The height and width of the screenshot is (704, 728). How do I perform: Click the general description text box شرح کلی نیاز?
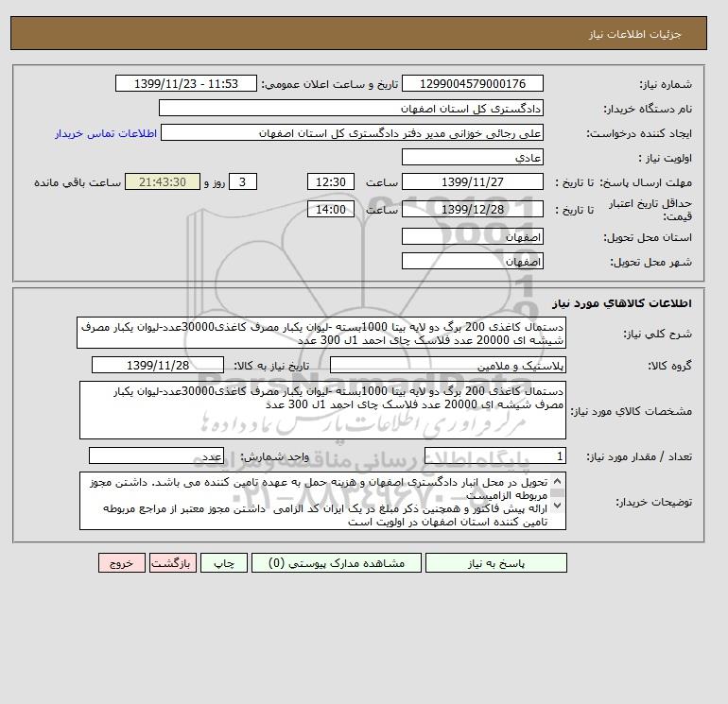pos(321,334)
